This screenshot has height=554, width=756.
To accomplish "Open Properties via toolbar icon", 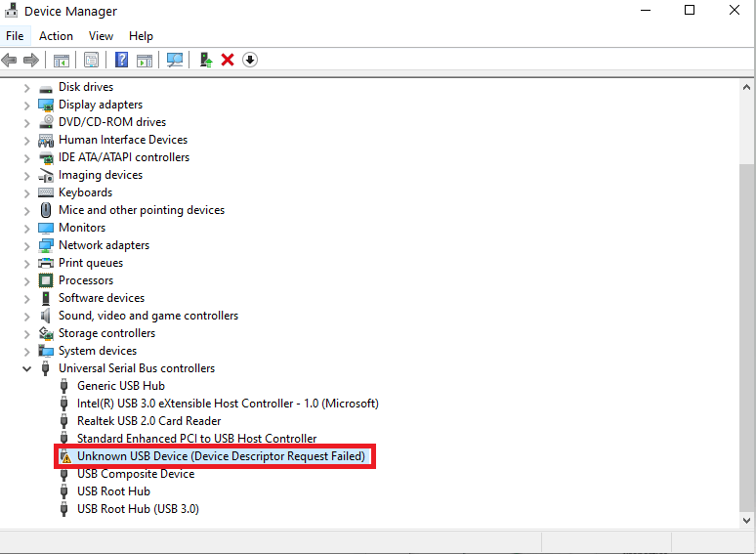I will [x=91, y=60].
